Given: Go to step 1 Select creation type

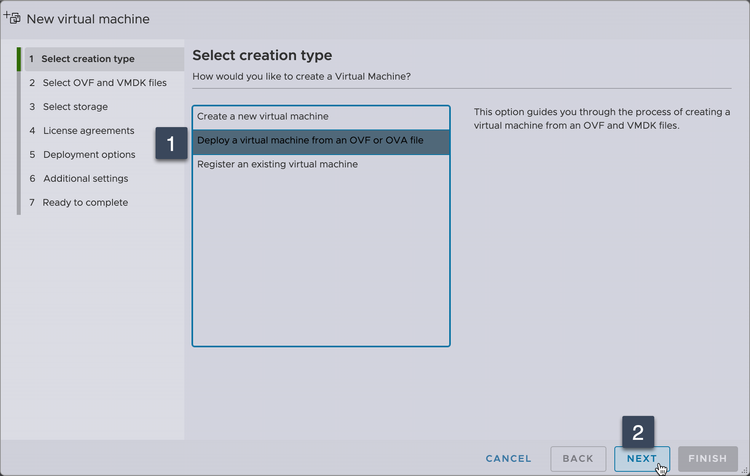Looking at the screenshot, I should [87, 59].
